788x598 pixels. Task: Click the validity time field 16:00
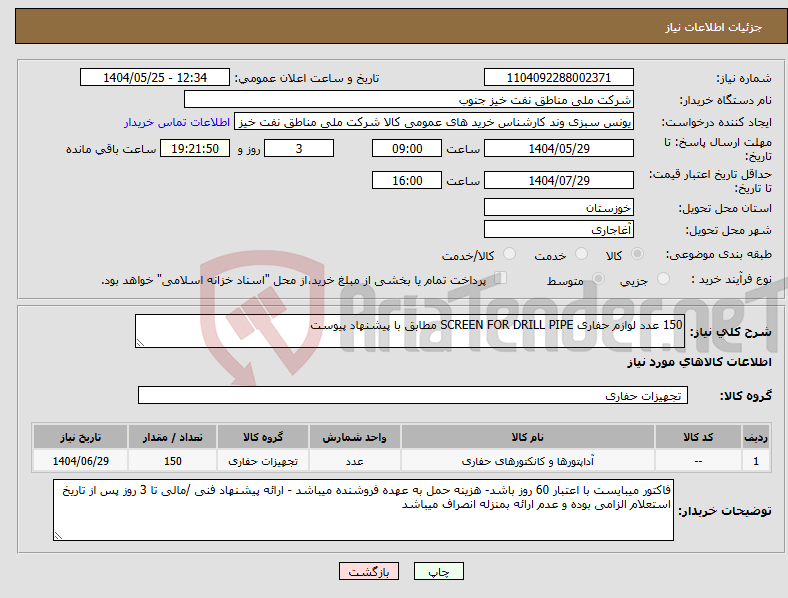pos(407,180)
